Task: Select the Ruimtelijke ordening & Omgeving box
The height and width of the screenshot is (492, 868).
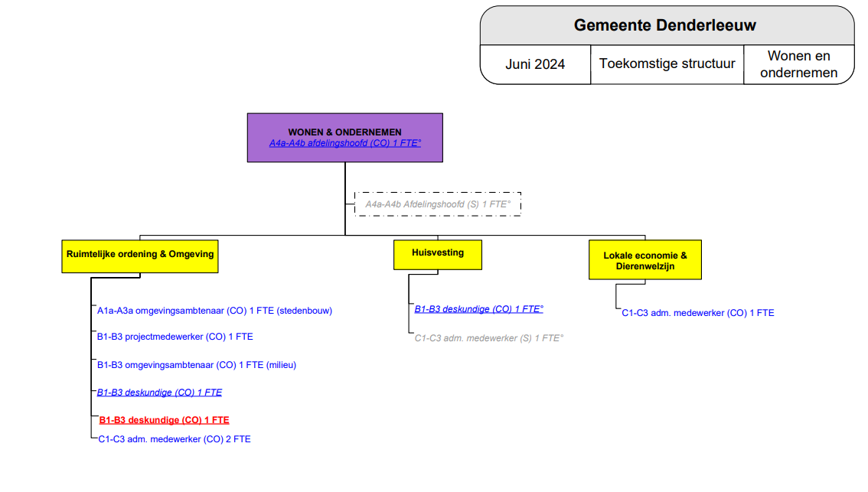Action: (140, 255)
